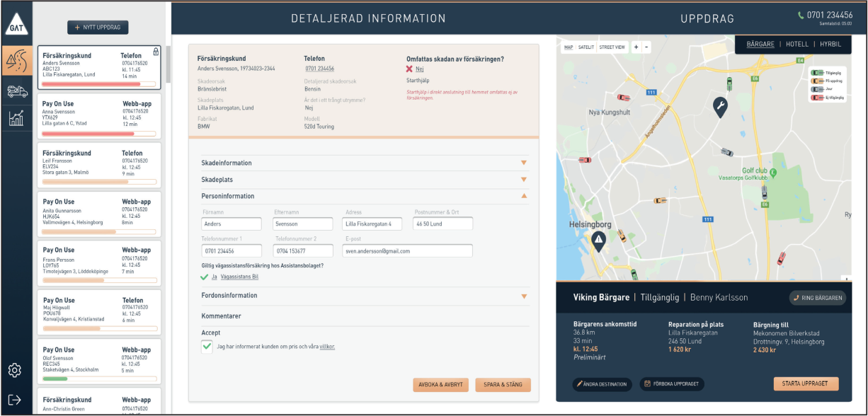Click the phone icon beside 0701 234456 header

click(801, 15)
